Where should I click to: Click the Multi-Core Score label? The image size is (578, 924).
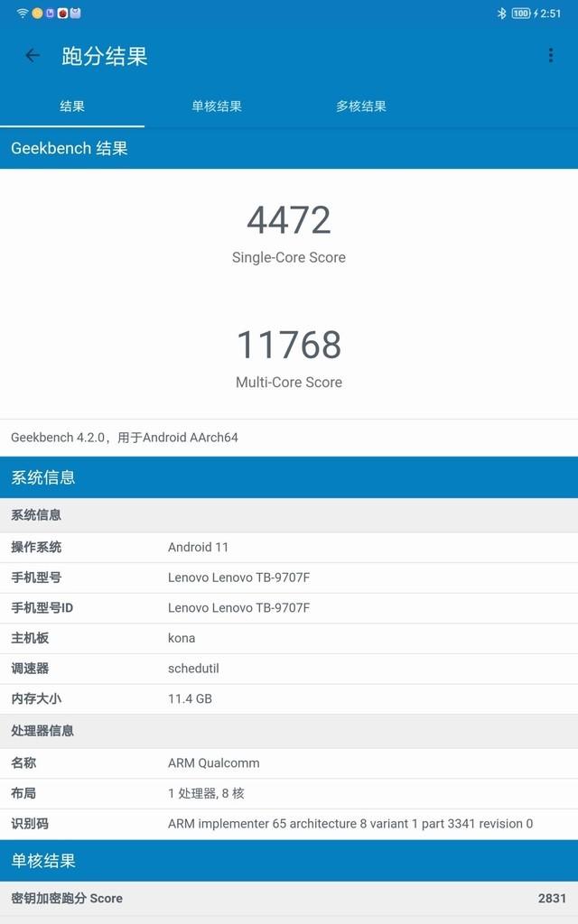coord(289,383)
